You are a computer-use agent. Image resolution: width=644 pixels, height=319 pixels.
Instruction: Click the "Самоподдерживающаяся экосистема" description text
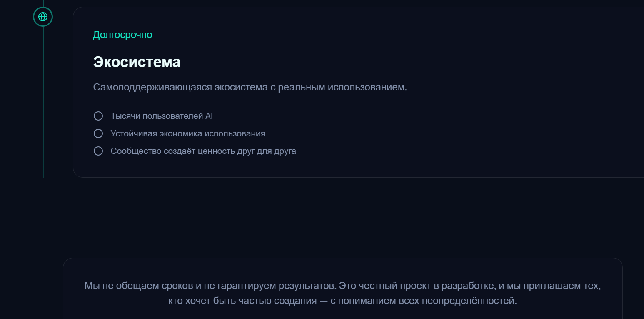(x=175, y=88)
